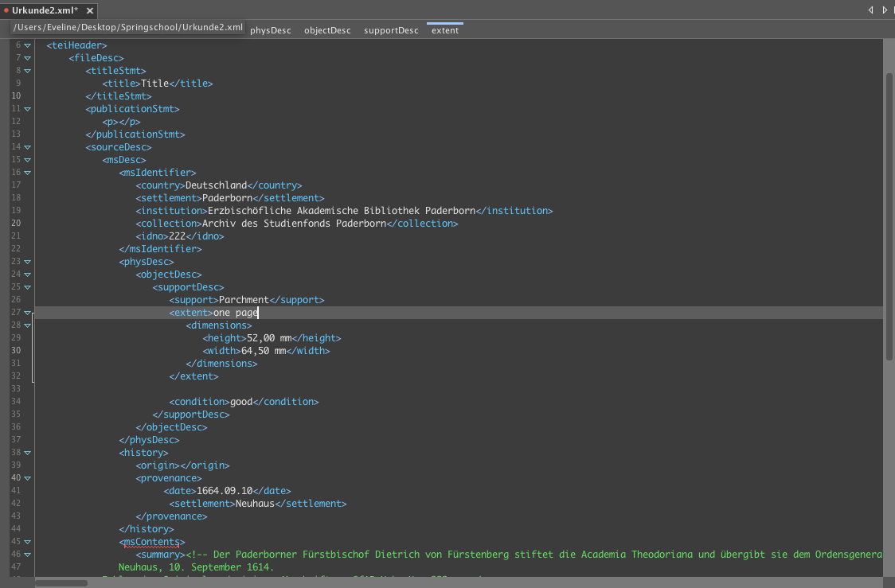Screen dimensions: 895x588
Task: Close the Urkunde2.xml tab
Action: (x=90, y=10)
